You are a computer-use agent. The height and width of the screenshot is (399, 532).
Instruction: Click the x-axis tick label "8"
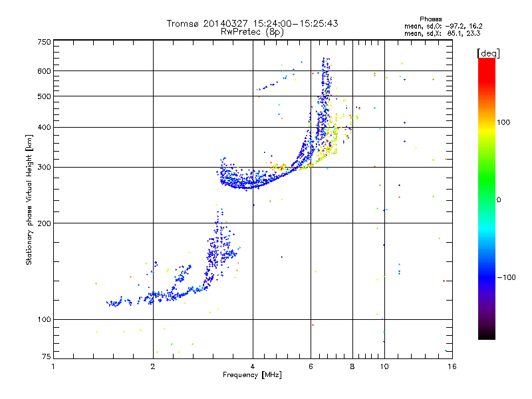pyautogui.click(x=352, y=366)
